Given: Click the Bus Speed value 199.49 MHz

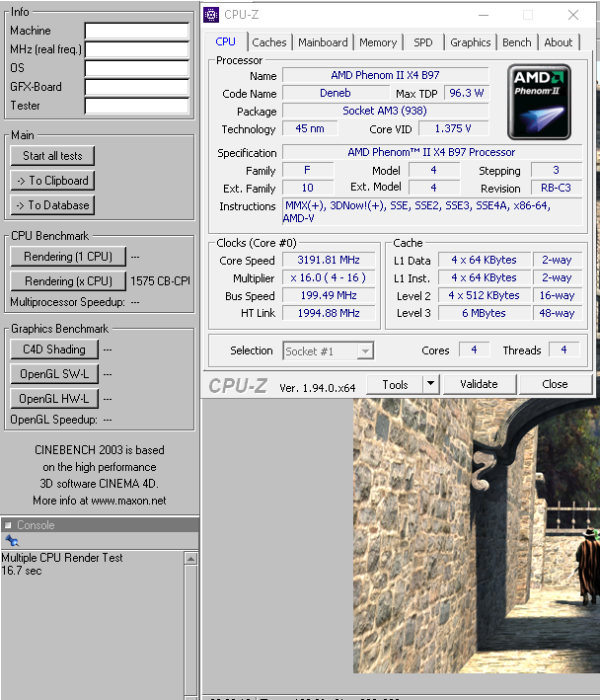Looking at the screenshot, I should coord(329,295).
